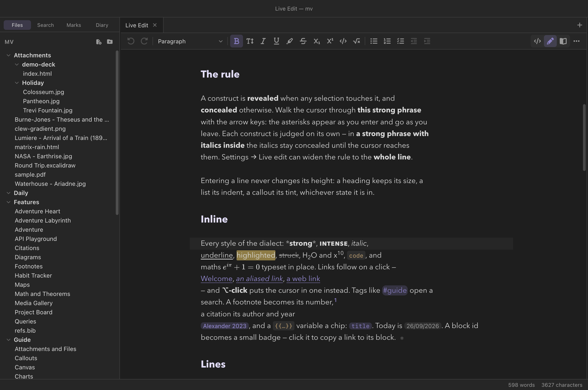588x390 pixels.
Task: Create a numbered list
Action: click(387, 41)
